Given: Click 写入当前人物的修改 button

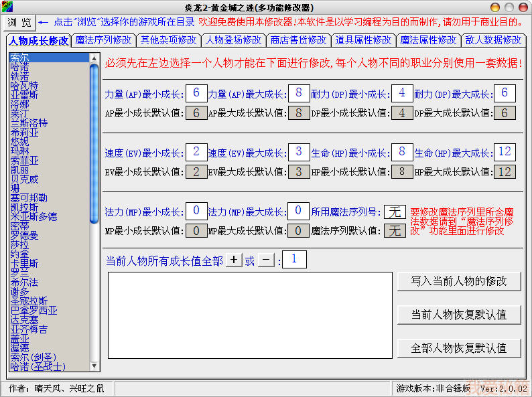Looking at the screenshot, I should pos(459,281).
